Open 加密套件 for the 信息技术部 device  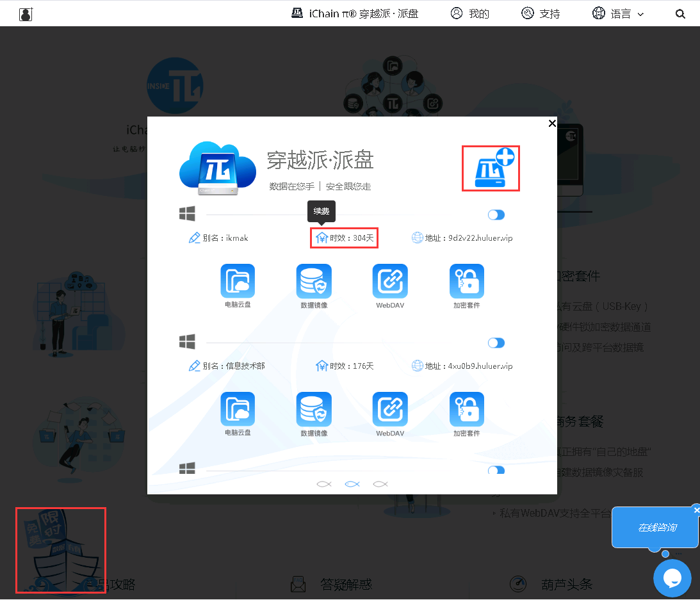pyautogui.click(x=466, y=414)
